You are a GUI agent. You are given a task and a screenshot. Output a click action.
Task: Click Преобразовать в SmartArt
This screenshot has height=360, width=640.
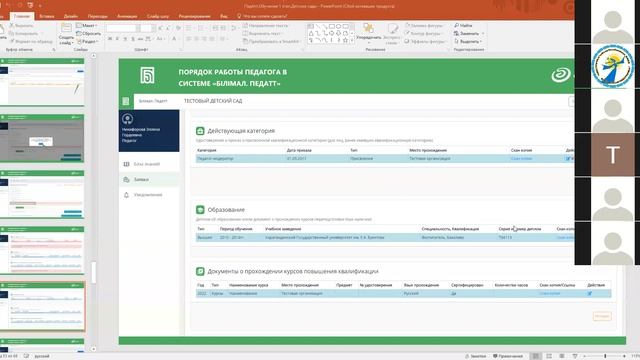click(x=271, y=41)
